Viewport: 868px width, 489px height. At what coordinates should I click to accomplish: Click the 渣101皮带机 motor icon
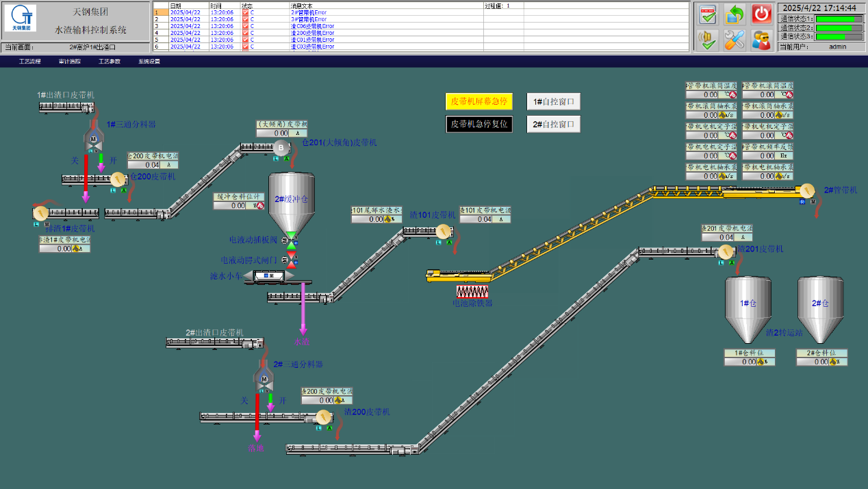(x=444, y=231)
